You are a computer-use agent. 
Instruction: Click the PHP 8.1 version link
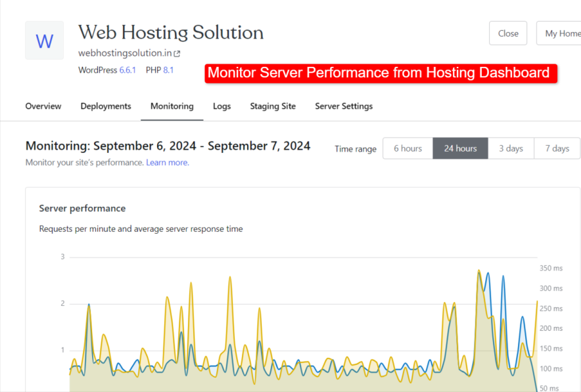pyautogui.click(x=170, y=70)
